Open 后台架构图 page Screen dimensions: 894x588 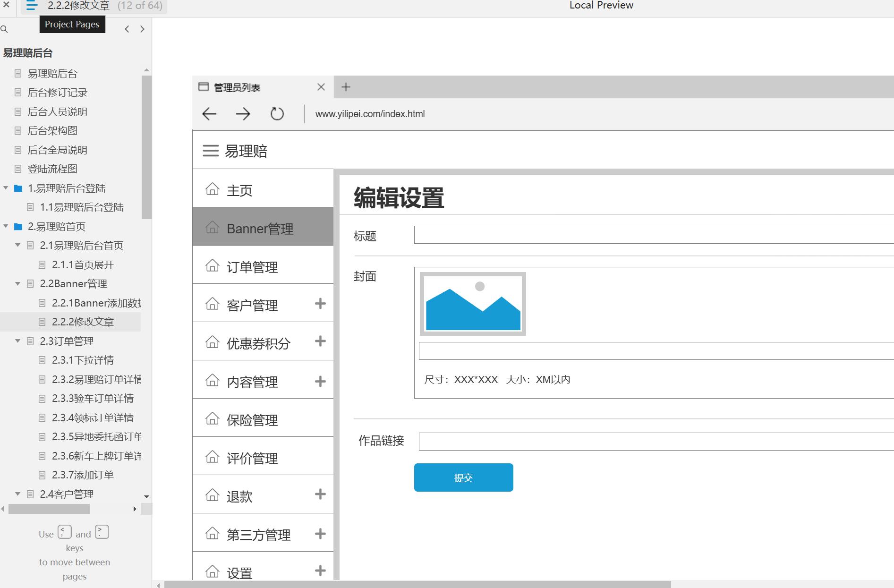coord(52,131)
